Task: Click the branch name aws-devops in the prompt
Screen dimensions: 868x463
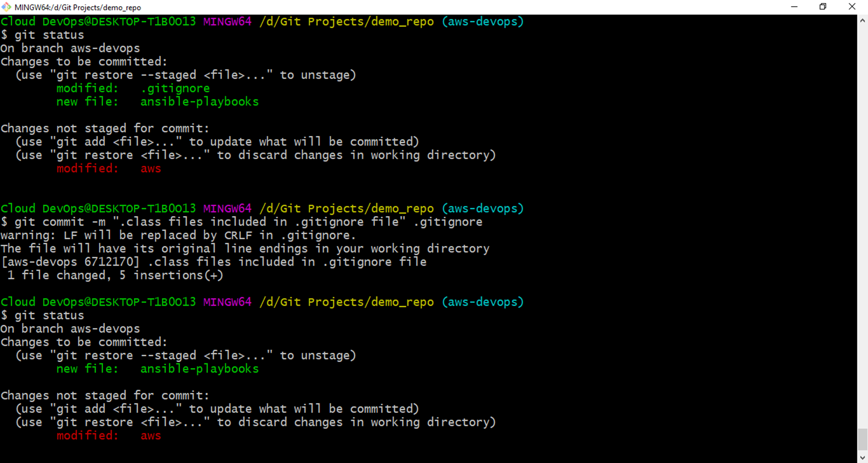Action: [482, 21]
